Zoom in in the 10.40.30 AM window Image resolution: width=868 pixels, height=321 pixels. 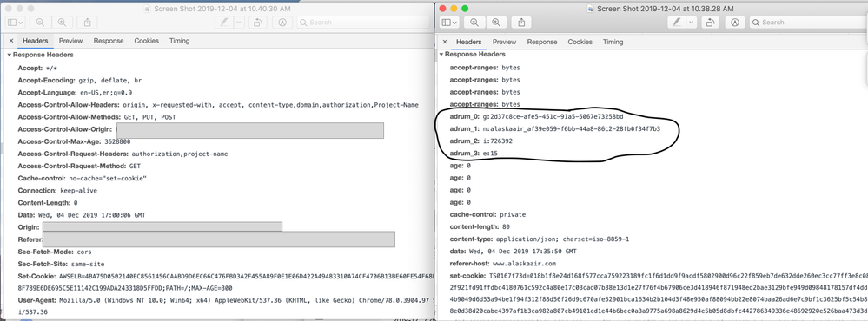[62, 23]
